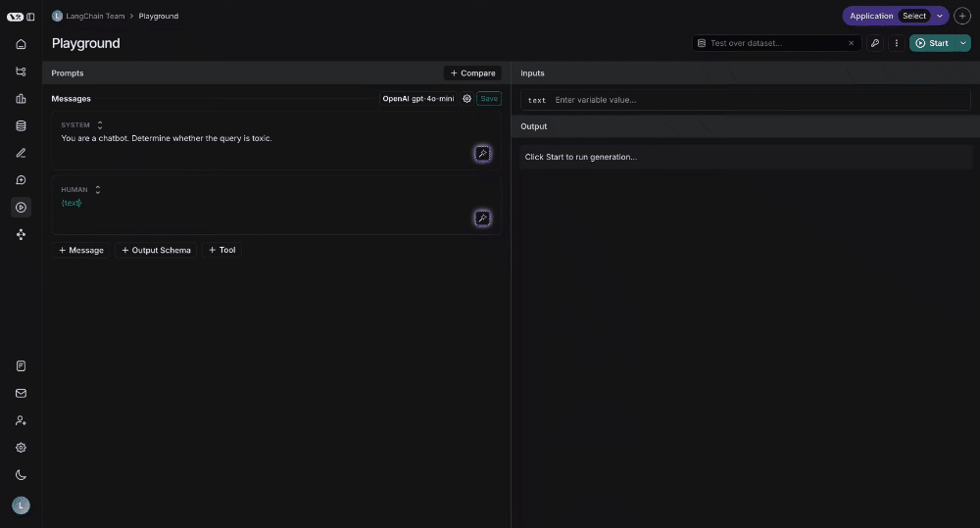Go to LangChain Team breadcrumb
980x528 pixels.
(x=95, y=17)
